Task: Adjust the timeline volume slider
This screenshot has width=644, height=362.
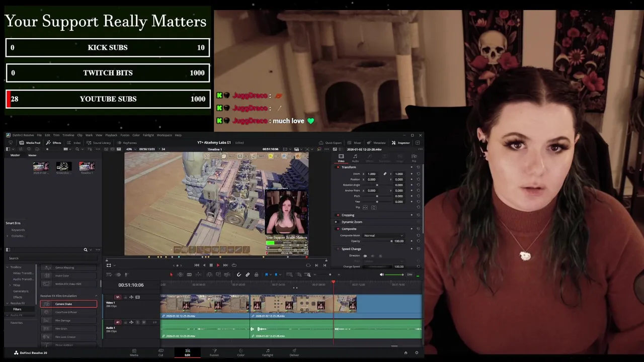Action: pos(394,275)
